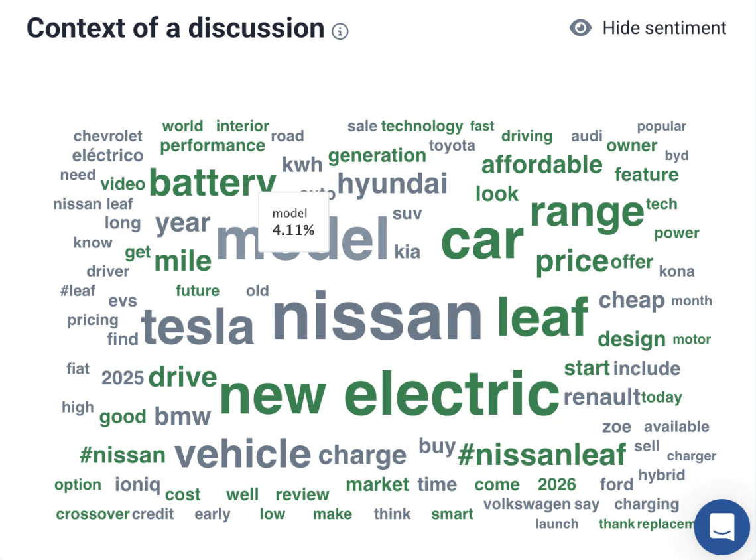Select the word 'chevrolet'
This screenshot has width=756, height=560.
click(107, 136)
